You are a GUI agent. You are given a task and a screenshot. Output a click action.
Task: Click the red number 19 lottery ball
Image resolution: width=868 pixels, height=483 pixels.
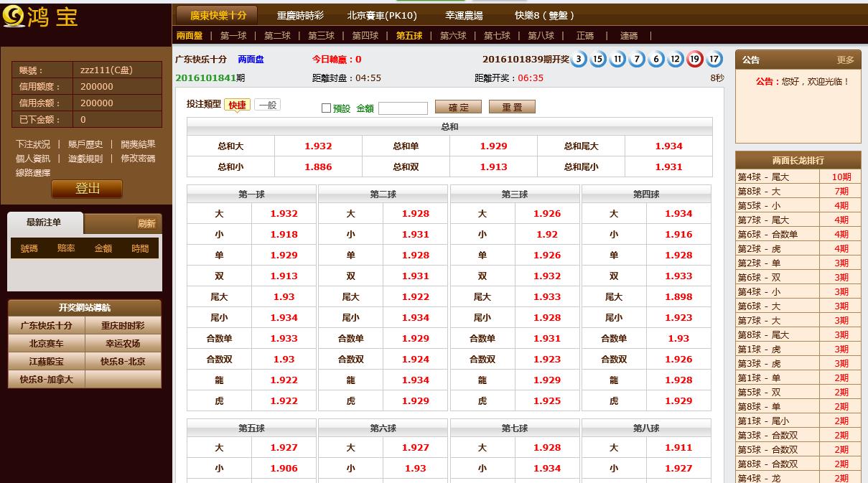[694, 60]
